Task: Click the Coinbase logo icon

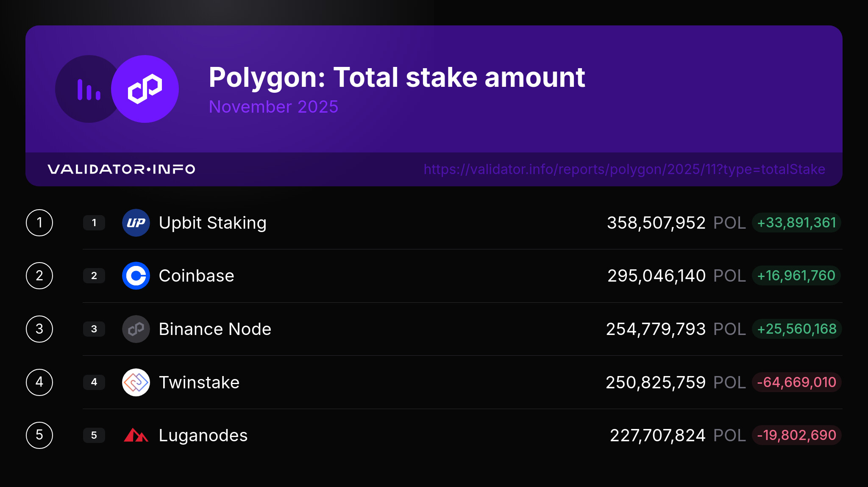Action: pos(136,276)
